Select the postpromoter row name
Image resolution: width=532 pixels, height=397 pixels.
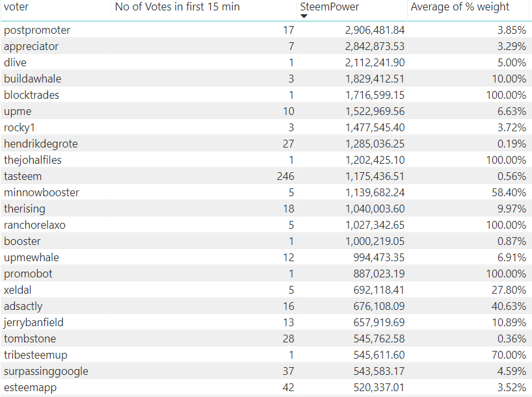pos(37,30)
